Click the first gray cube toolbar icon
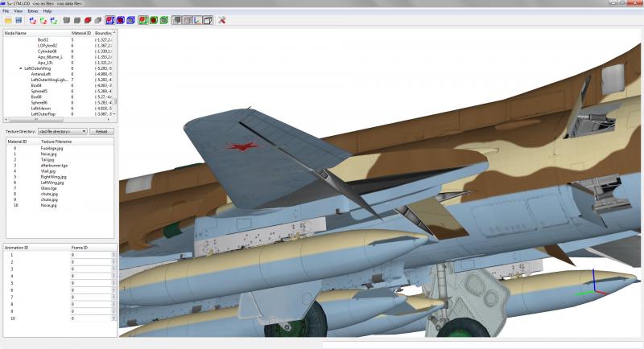This screenshot has height=349, width=644. (x=67, y=20)
